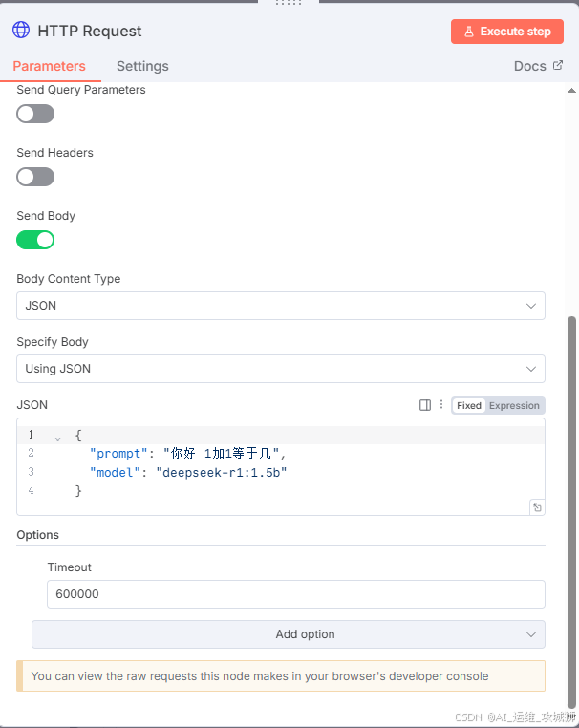Open the JSON field three-dot menu
Viewport: 579px width, 728px height.
click(441, 404)
